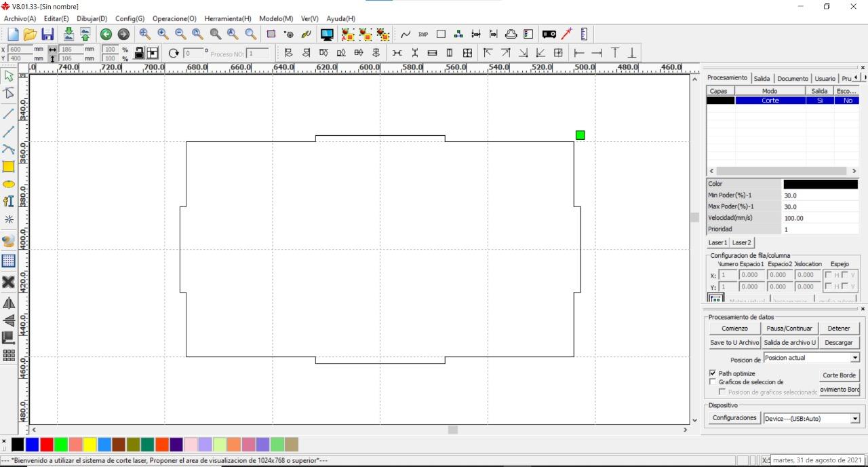Pick the blue color in bottom palette
868x467 pixels.
[32, 445]
